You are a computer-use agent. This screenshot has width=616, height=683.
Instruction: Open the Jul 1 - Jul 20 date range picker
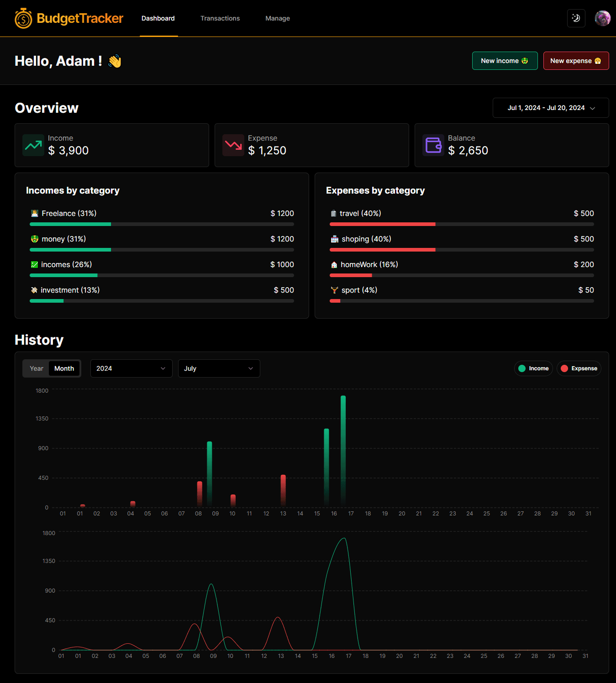pyautogui.click(x=551, y=108)
